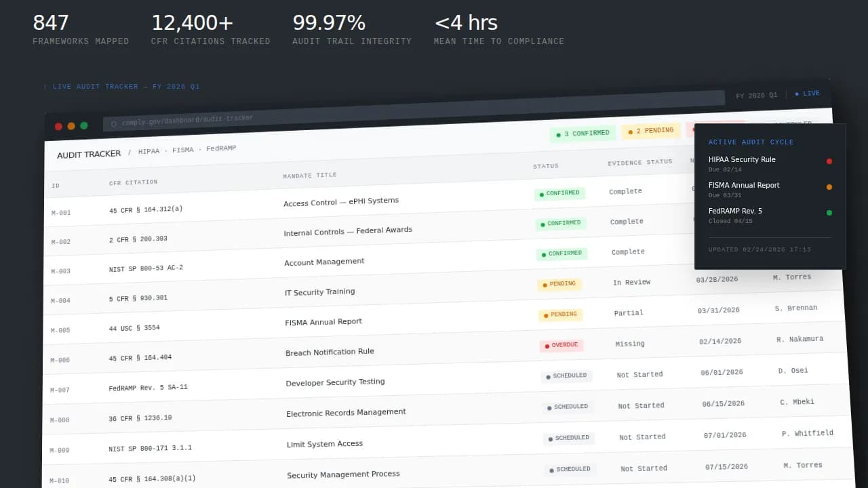Screen dimensions: 868x488
Task: Open Access Control — ePHI Systems mandate
Action: click(341, 202)
